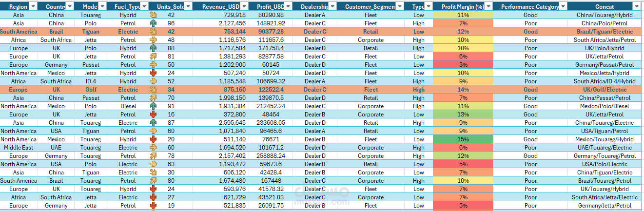Click the arrow icon beside 34 units sold
This screenshot has width=644, height=211.
click(x=154, y=90)
